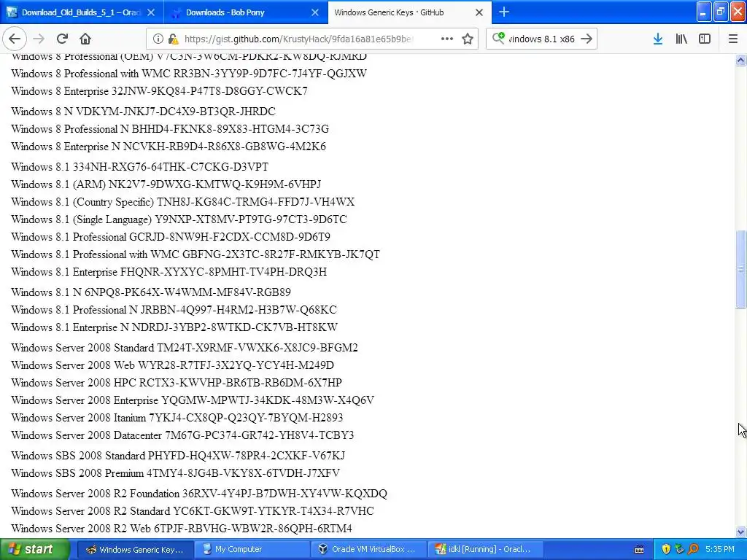The height and width of the screenshot is (560, 747).
Task: Click Windows Server 2008 Standard TM24T line
Action: (x=185, y=348)
